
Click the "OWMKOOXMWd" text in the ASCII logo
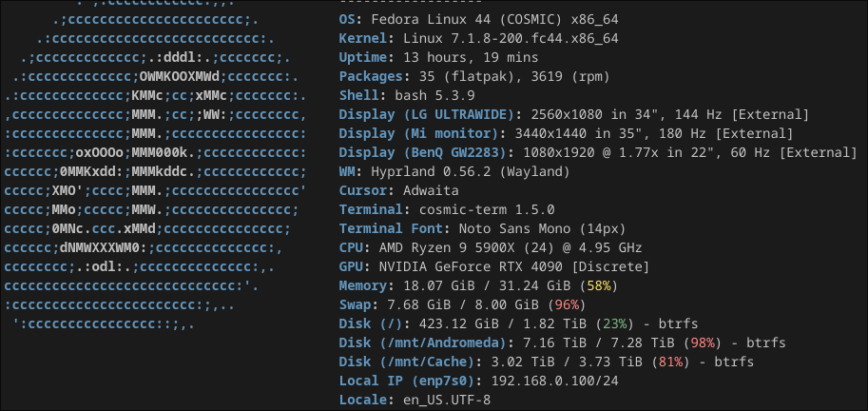pyautogui.click(x=180, y=76)
